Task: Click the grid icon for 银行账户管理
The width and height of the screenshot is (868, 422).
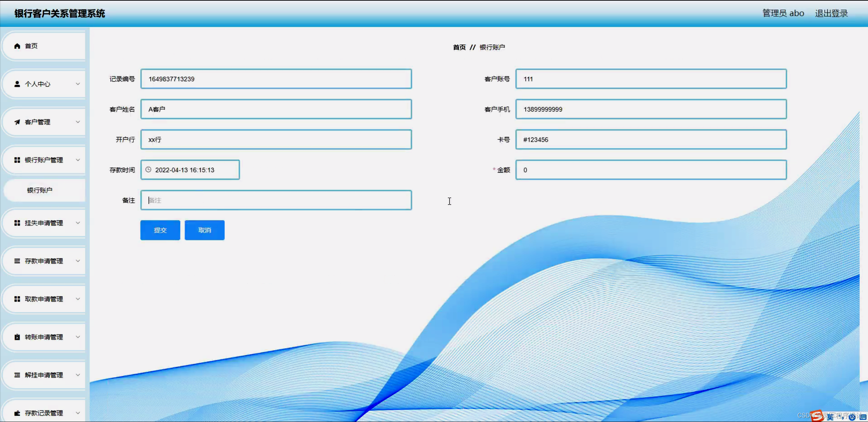Action: 17,160
